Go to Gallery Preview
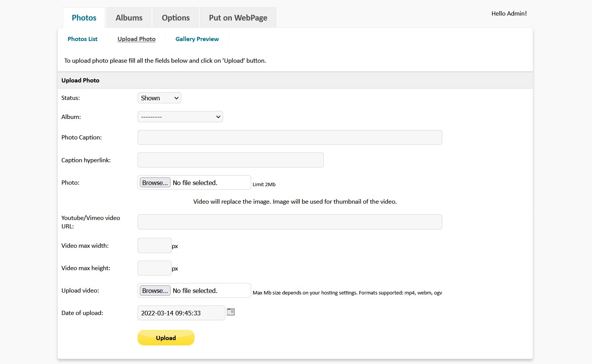592x364 pixels. coord(197,39)
